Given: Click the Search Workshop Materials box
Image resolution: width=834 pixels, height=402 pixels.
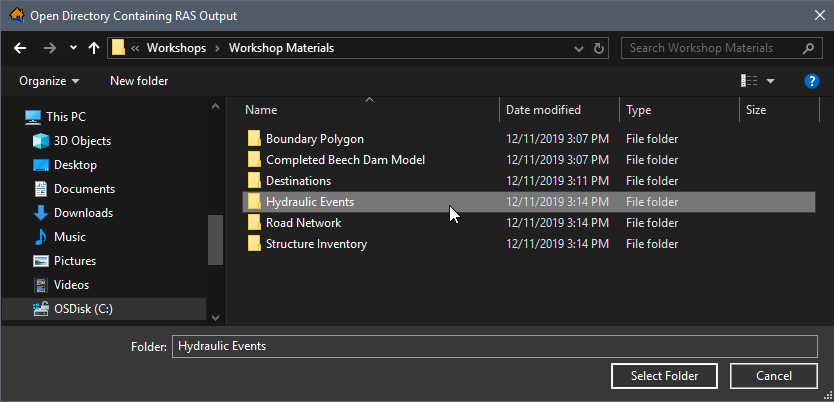Looking at the screenshot, I should click(710, 48).
